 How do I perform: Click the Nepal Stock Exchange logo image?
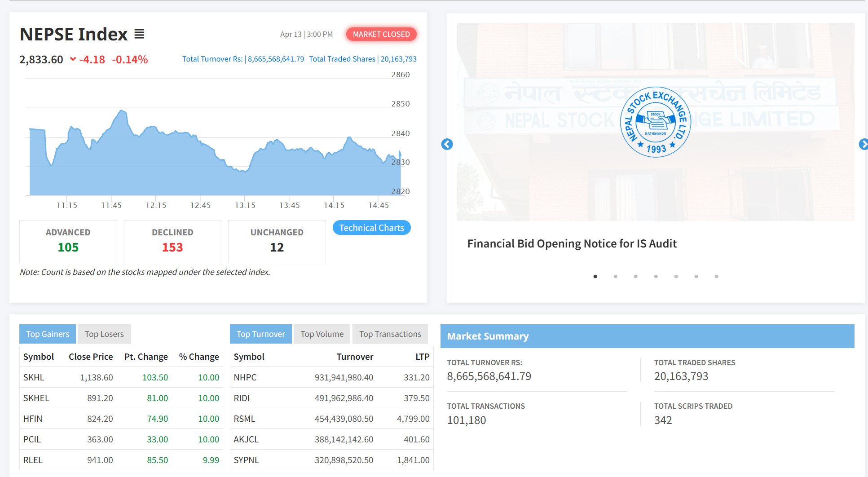(x=655, y=122)
